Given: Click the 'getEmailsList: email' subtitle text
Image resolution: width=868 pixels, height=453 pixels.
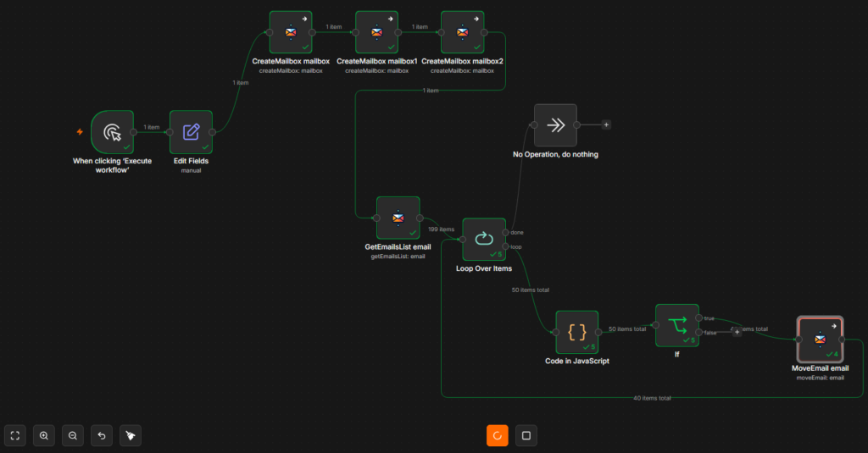Looking at the screenshot, I should (398, 257).
